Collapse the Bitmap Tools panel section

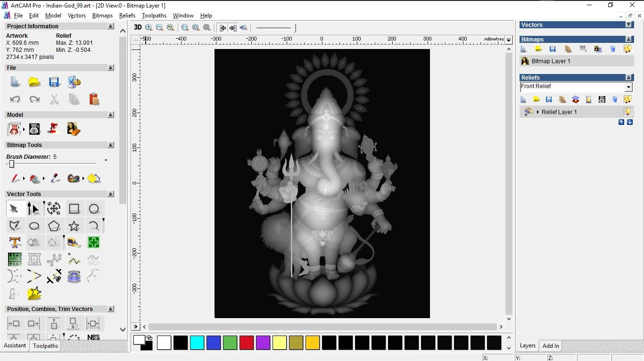[111, 145]
